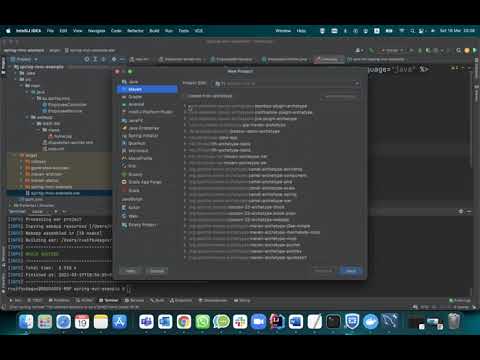Image resolution: width=480 pixels, height=360 pixels.
Task: Open EmployeeController in project tree
Action: (65, 105)
